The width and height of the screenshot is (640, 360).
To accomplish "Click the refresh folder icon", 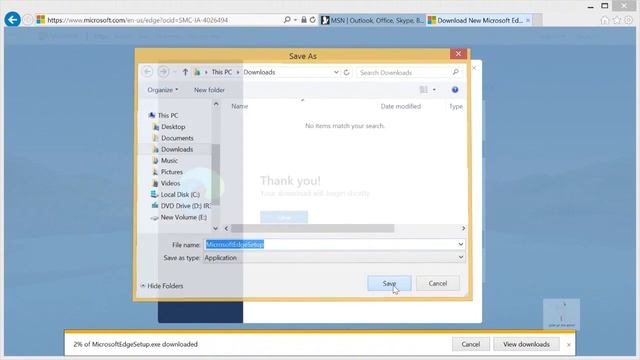I will [x=347, y=72].
